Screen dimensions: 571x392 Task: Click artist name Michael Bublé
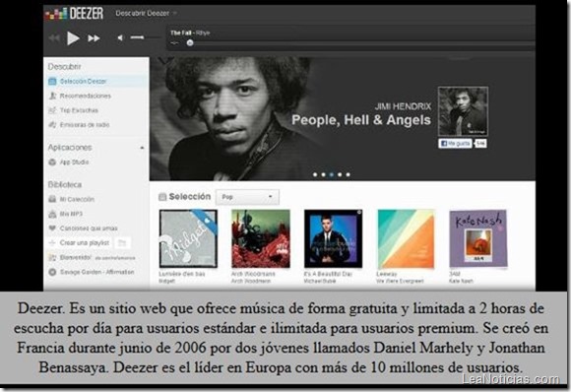tap(320, 282)
